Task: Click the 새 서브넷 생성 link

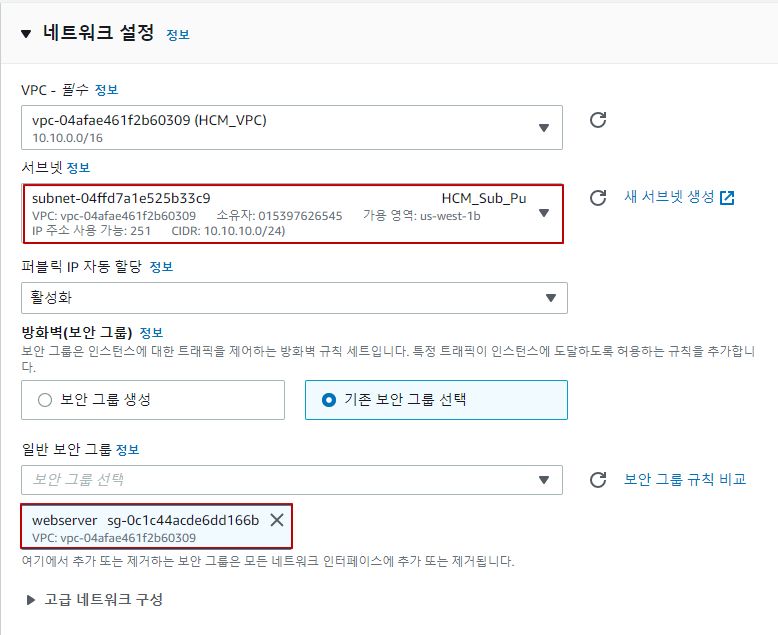Action: (669, 197)
